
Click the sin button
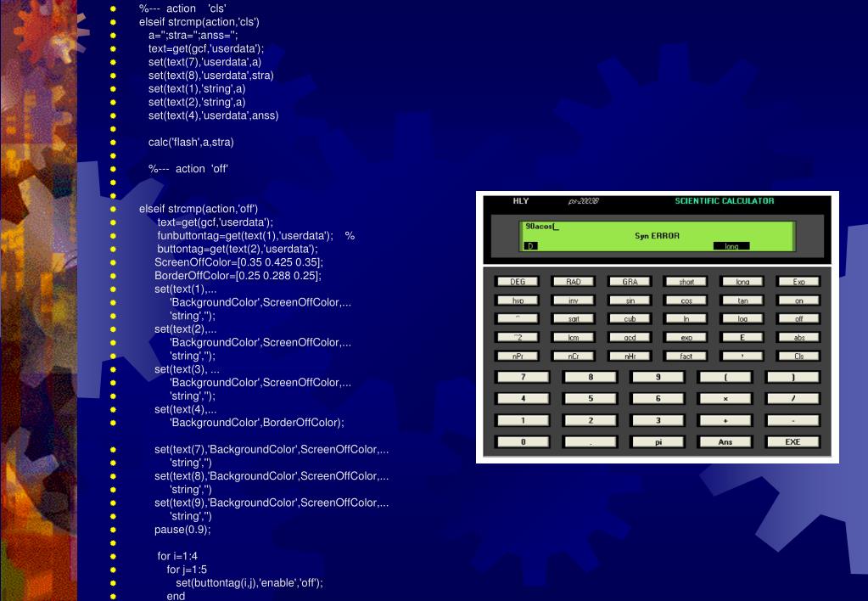tap(630, 300)
